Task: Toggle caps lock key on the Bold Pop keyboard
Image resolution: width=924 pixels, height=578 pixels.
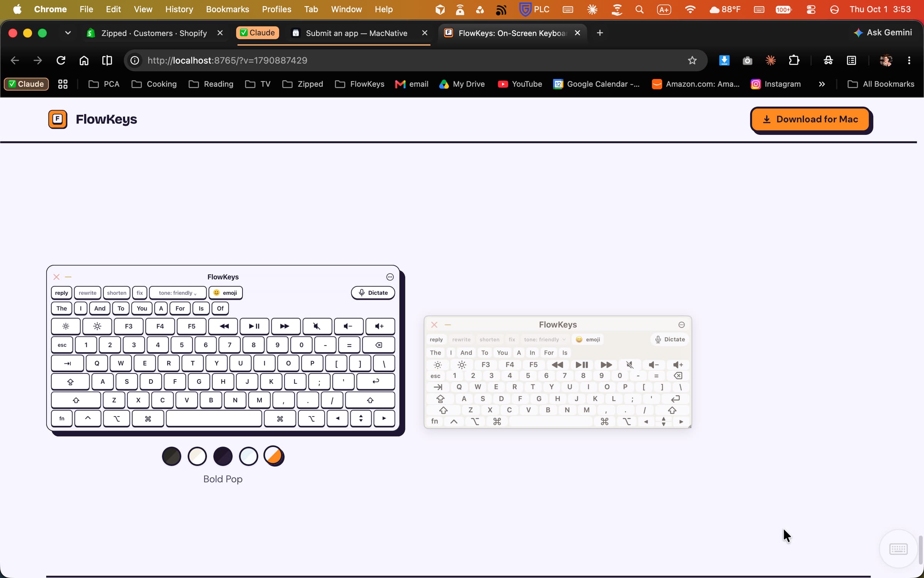Action: pyautogui.click(x=70, y=381)
